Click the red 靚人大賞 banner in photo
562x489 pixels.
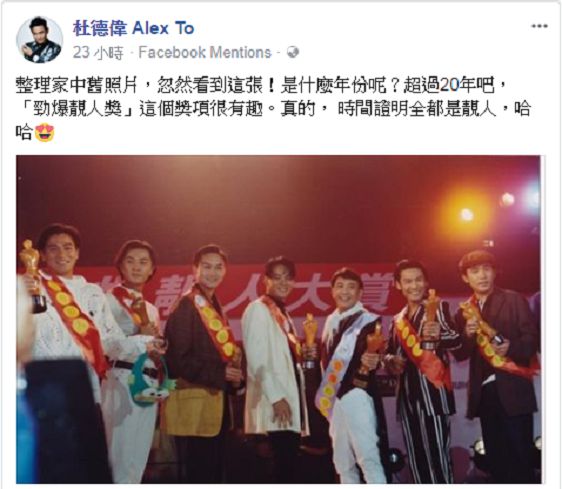click(272, 290)
